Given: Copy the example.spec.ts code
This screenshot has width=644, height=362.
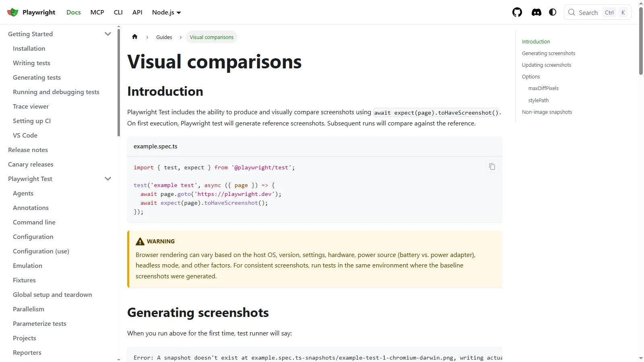Looking at the screenshot, I should coord(492,167).
